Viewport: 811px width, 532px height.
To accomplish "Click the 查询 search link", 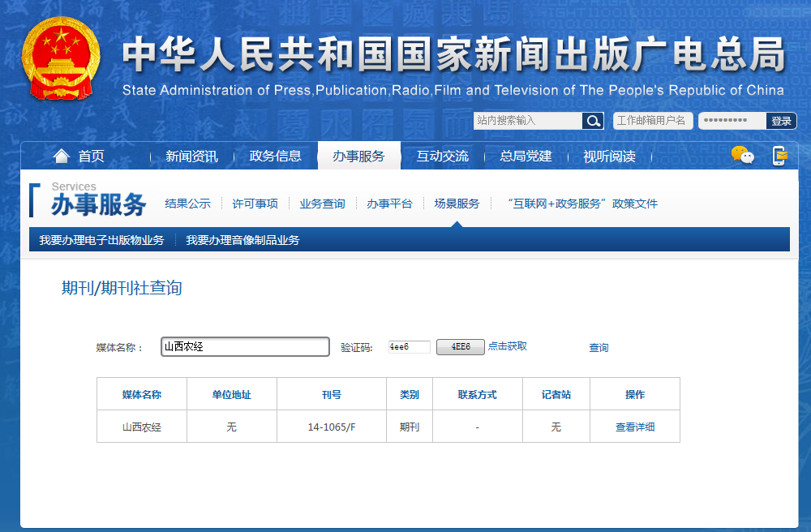I will [x=599, y=347].
